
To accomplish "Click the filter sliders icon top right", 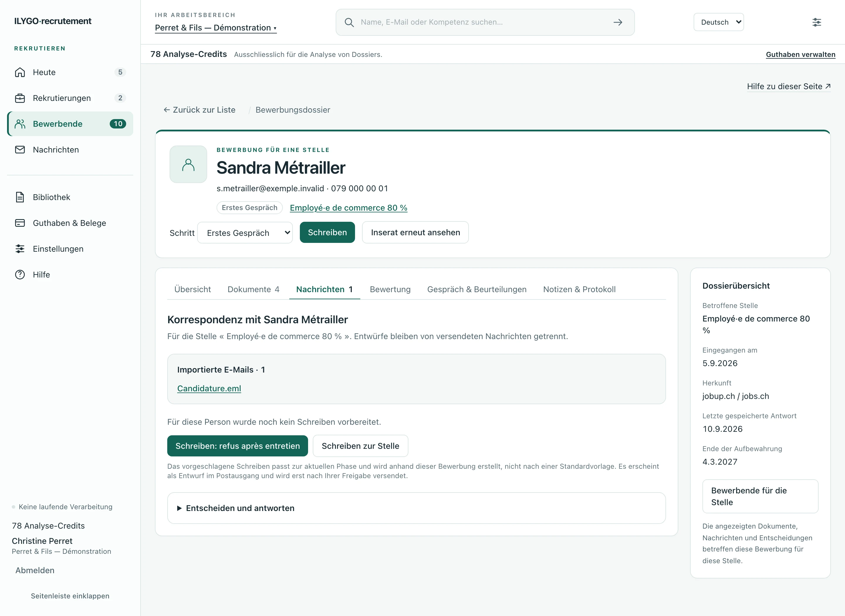I will [x=817, y=22].
